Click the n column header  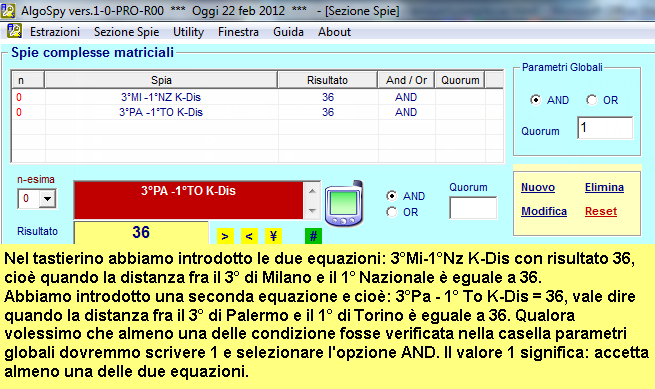click(28, 80)
